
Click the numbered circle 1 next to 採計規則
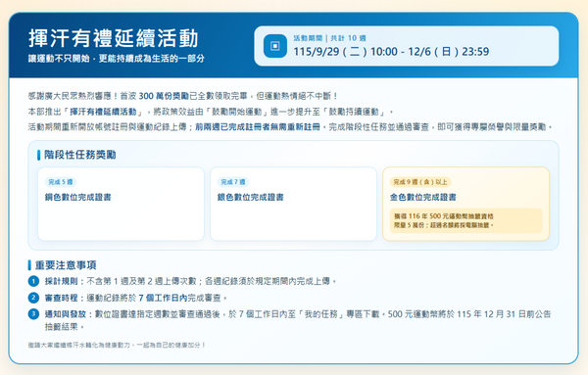coord(33,281)
